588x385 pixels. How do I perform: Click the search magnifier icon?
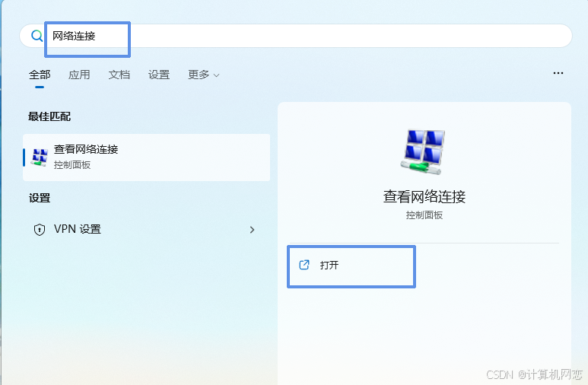coord(37,36)
